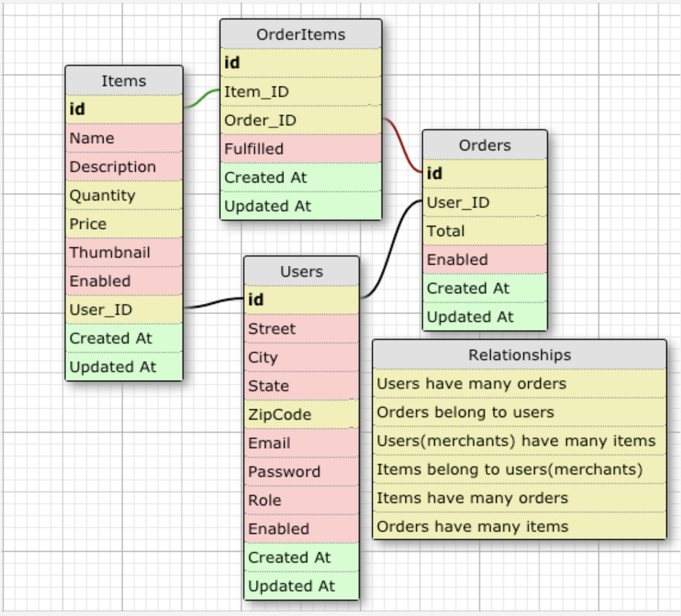Click 'Orders belong to users' row
681x616 pixels.
click(x=520, y=412)
